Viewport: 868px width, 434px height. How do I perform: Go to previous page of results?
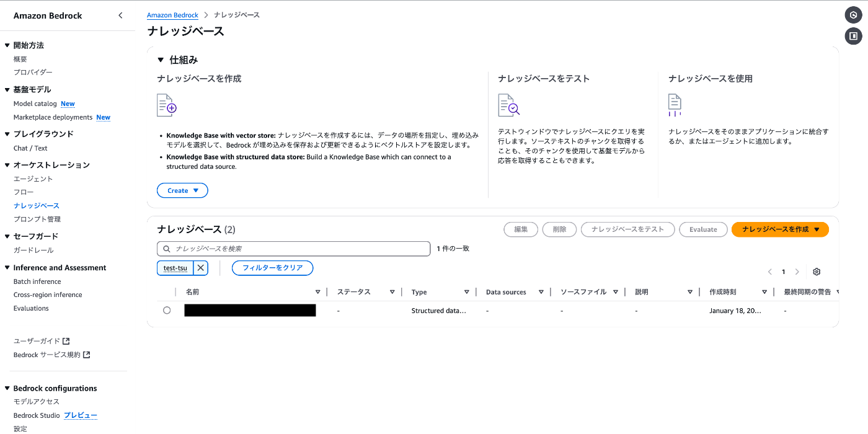(x=769, y=272)
